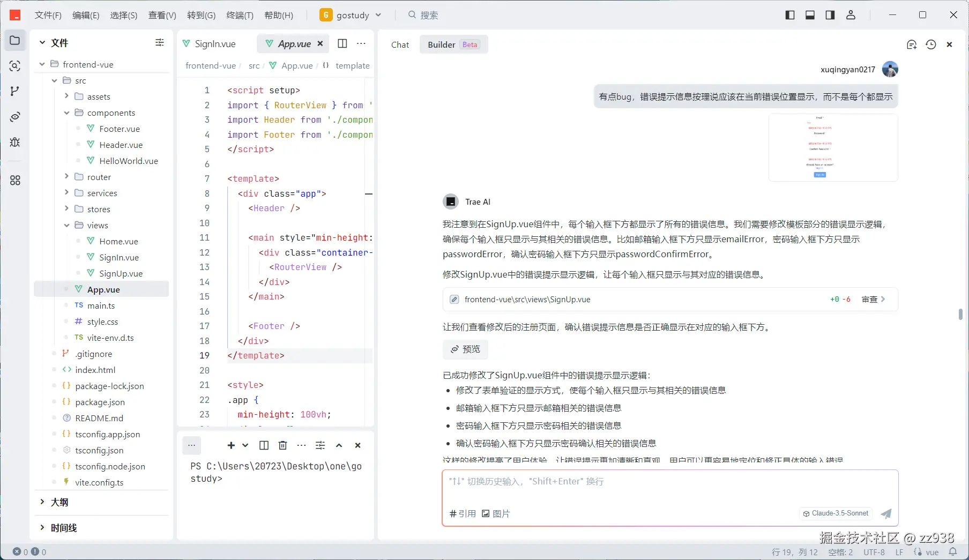
Task: Close the AI chat panel
Action: tap(949, 44)
